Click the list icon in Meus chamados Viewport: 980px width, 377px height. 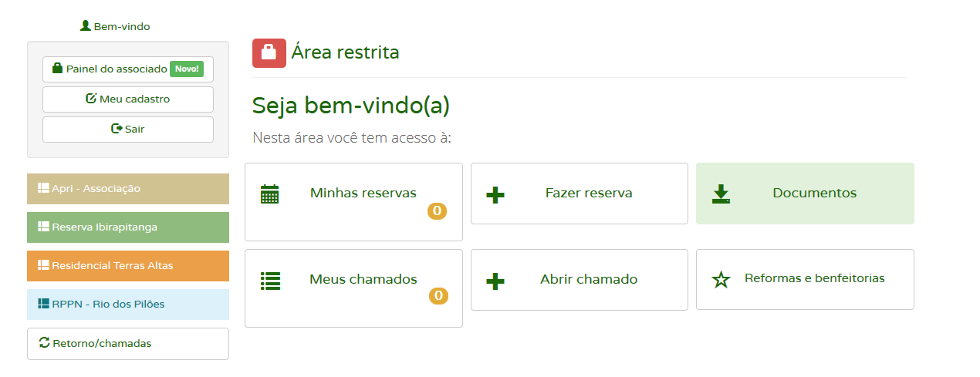[x=269, y=280]
